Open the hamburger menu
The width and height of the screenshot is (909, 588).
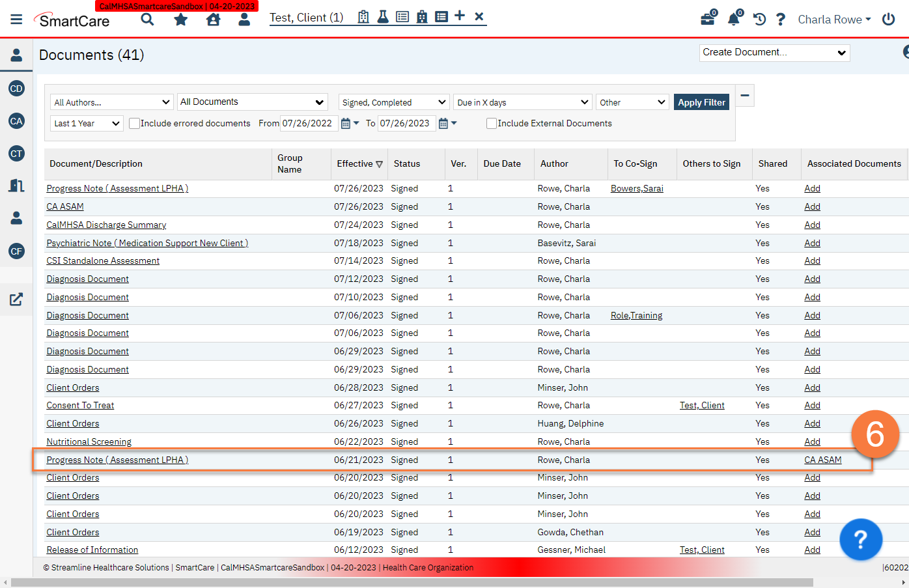point(16,20)
